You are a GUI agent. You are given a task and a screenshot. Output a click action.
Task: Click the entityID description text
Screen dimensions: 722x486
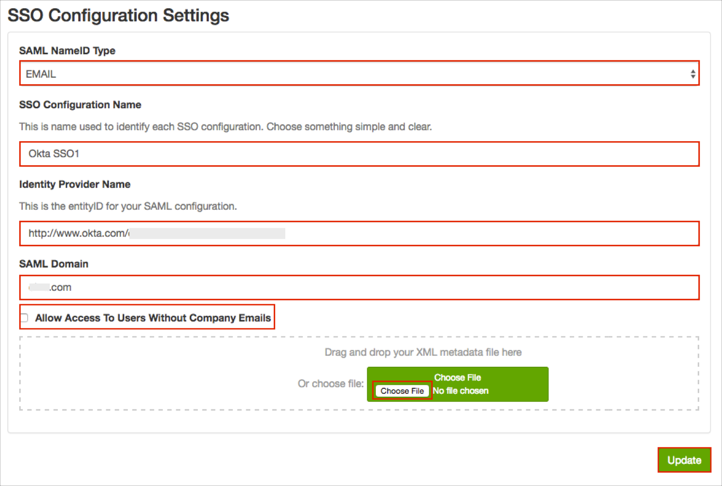tap(127, 206)
